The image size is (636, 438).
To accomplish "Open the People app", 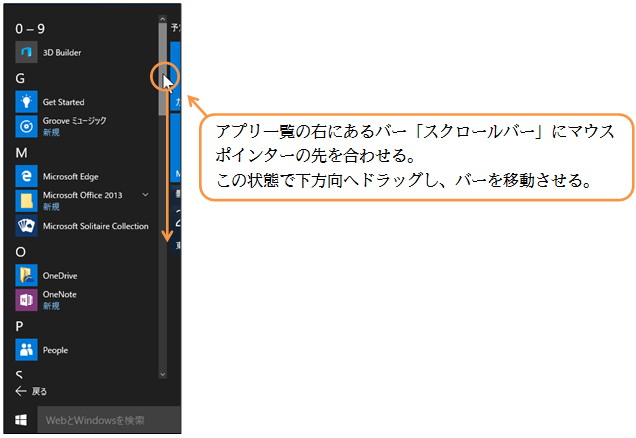I will (x=27, y=350).
